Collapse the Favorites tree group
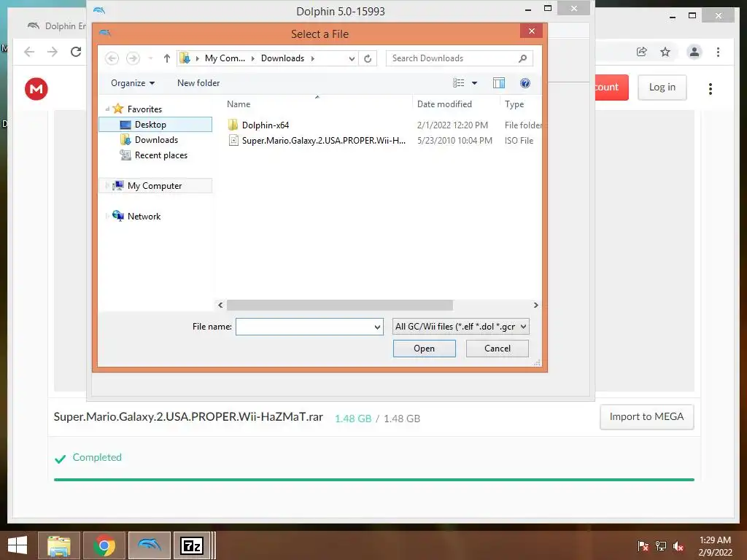Screen dimensions: 747x560 107,109
